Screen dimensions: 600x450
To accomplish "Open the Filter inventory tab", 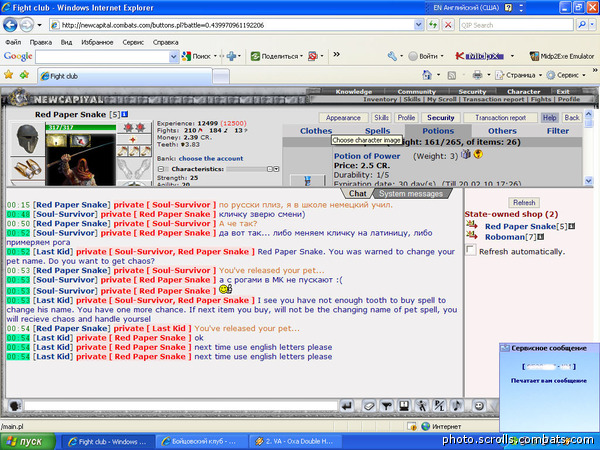I will (558, 131).
